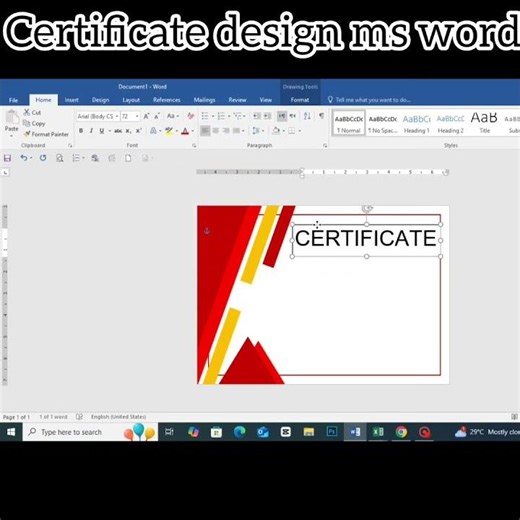
Task: Save document from quick access toolbar
Action: coord(7,158)
